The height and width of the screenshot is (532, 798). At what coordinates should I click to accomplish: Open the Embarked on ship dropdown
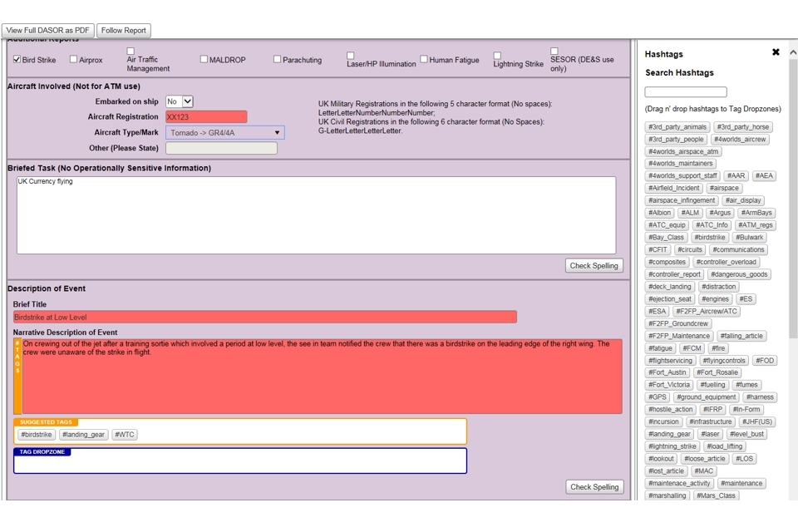[x=180, y=101]
